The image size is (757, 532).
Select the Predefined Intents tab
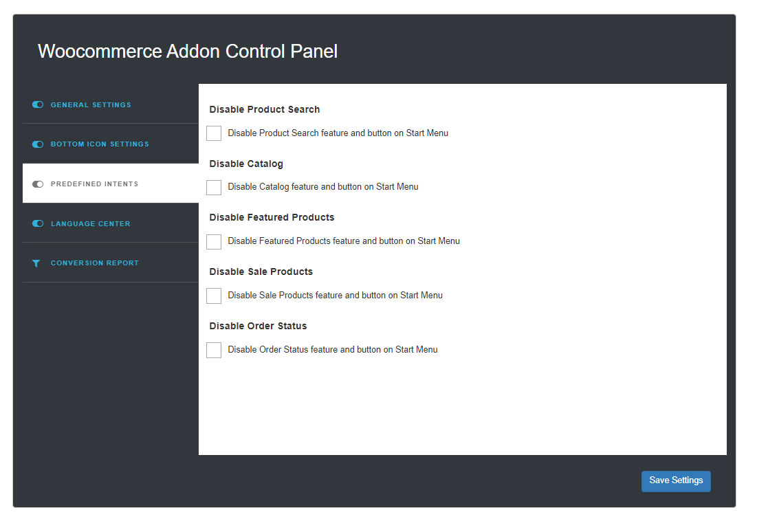(x=111, y=184)
